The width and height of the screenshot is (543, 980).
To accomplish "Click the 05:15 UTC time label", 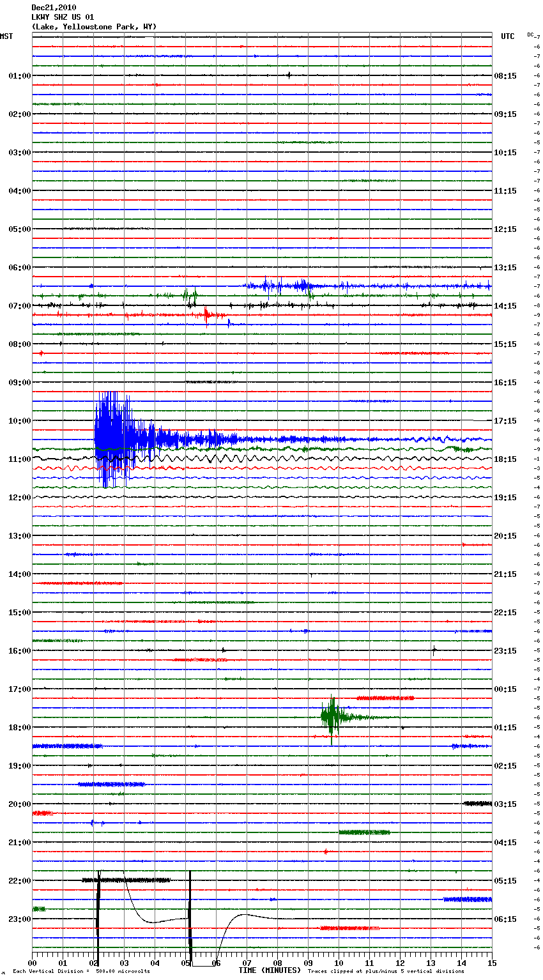I will [x=505, y=881].
